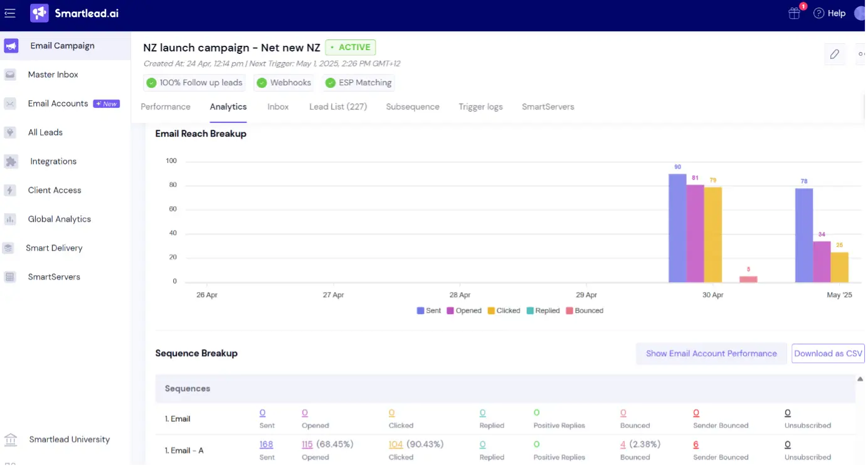
Task: Click the Smart Delivery layers icon
Action: 8,248
